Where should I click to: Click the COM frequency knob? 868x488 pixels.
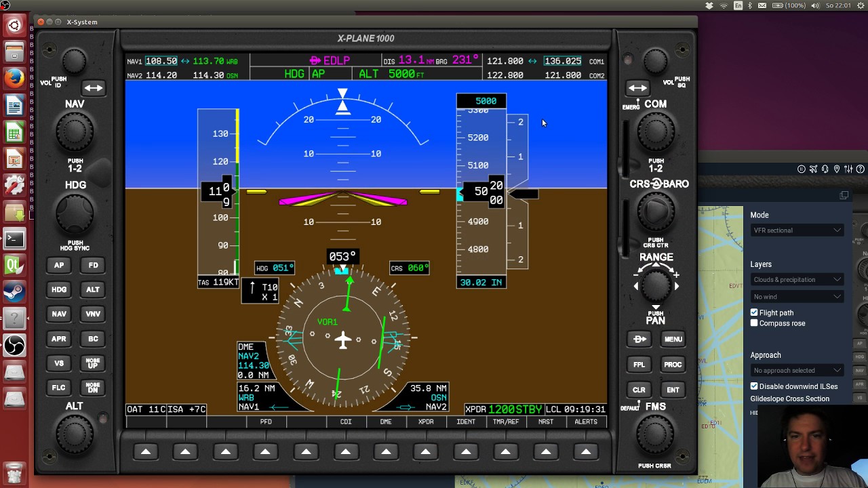(656, 132)
